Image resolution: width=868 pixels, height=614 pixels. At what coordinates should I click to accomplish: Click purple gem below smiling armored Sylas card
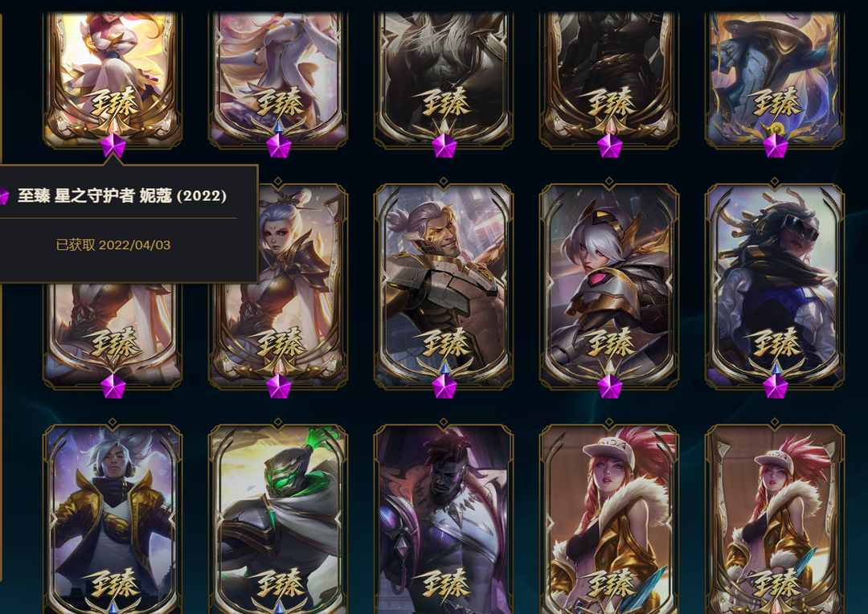(x=444, y=387)
